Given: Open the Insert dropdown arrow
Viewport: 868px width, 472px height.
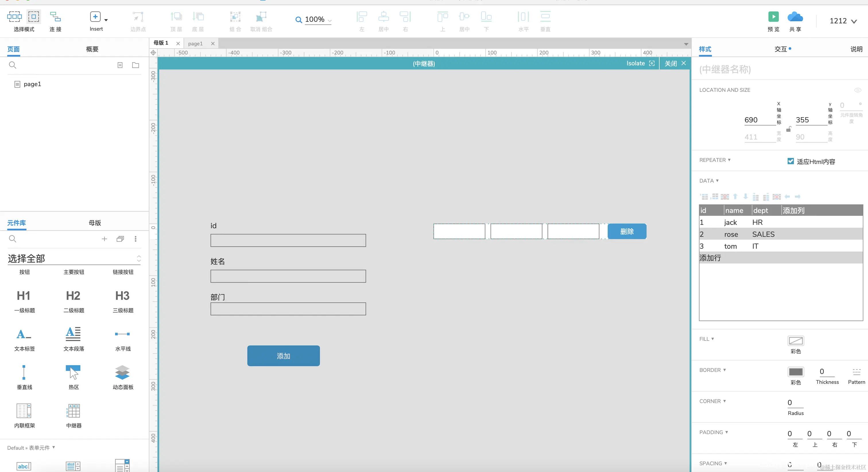Looking at the screenshot, I should click(x=106, y=20).
